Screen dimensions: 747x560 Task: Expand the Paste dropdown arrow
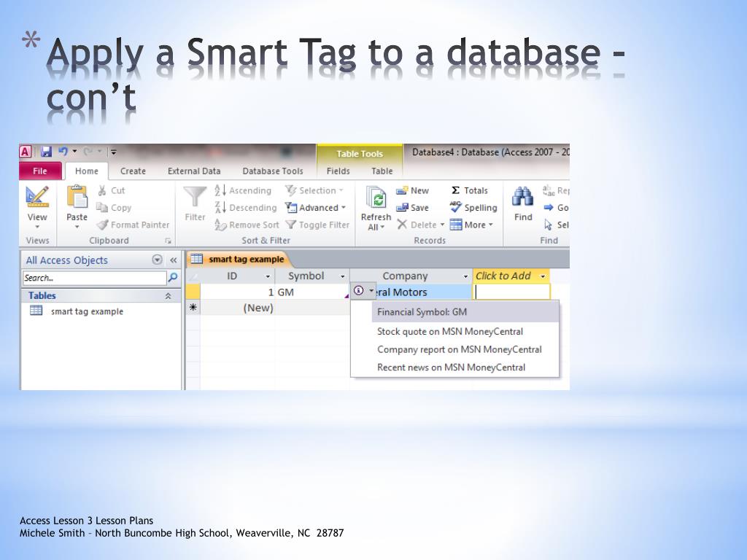click(x=77, y=227)
